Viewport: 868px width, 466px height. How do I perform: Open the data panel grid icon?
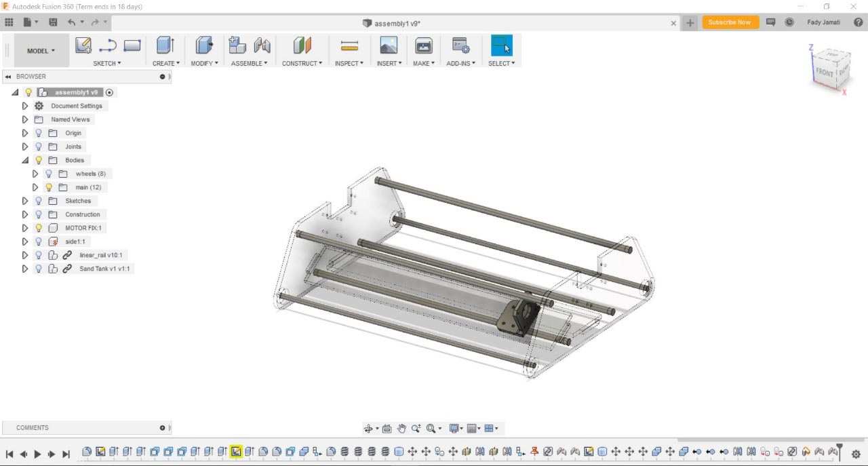pyautogui.click(x=9, y=22)
